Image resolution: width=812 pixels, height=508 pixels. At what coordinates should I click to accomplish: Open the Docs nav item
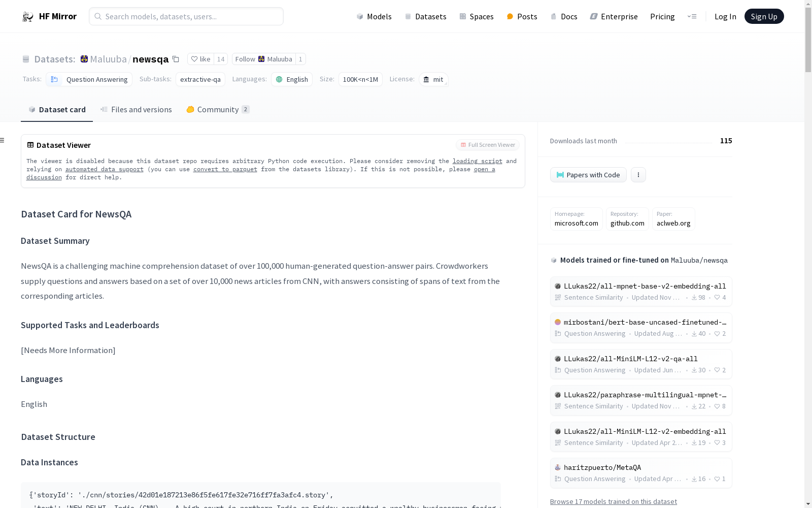(564, 17)
